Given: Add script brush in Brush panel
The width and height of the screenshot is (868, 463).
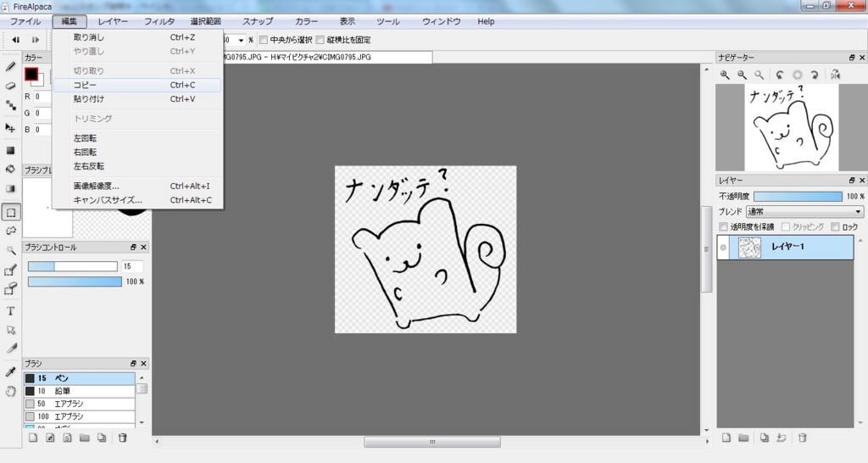Looking at the screenshot, I should tap(68, 438).
